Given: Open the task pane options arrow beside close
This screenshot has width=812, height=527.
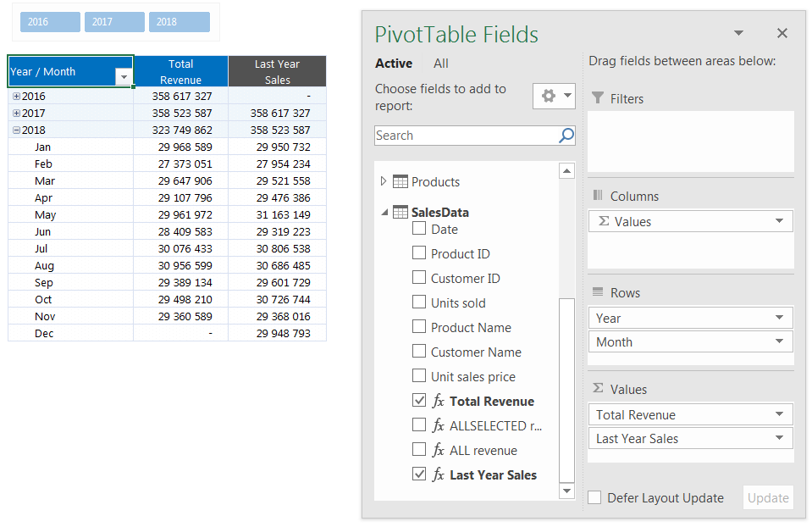Looking at the screenshot, I should point(738,34).
